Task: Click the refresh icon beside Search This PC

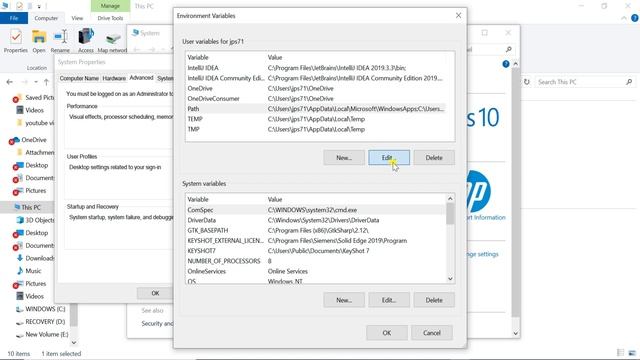Action: tap(527, 82)
